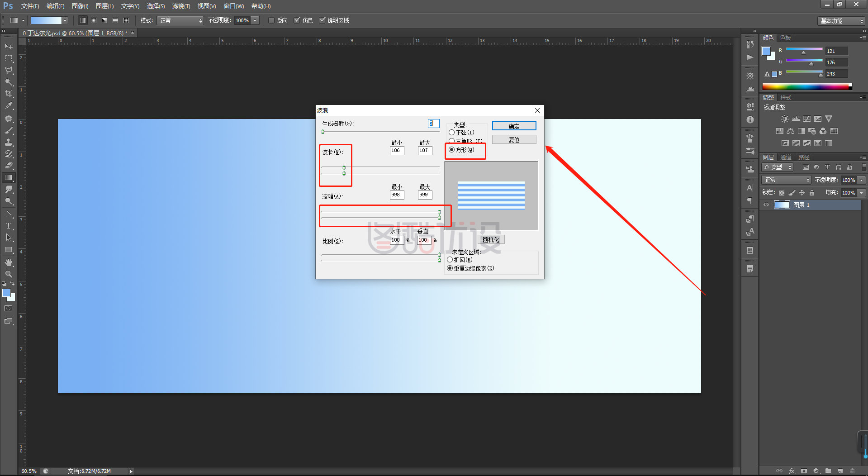Screen dimensions: 868x476
Task: Click the foreground color swatch in toolbox
Action: tap(6, 293)
